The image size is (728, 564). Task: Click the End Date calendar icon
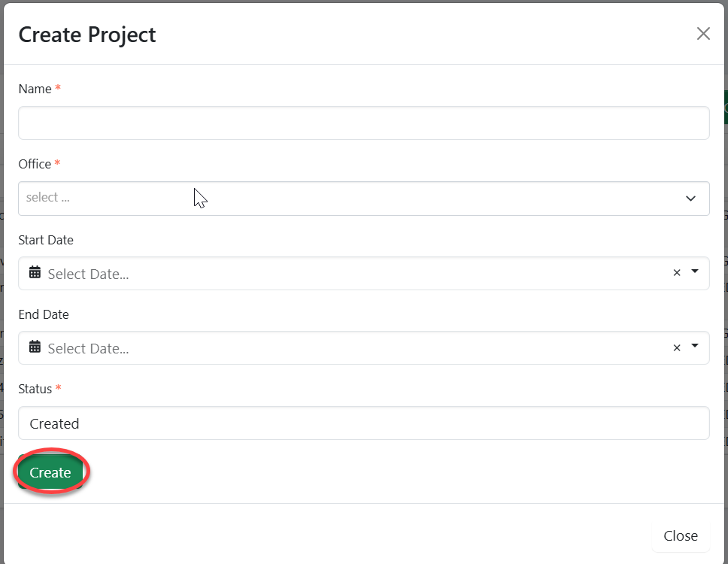[35, 347]
